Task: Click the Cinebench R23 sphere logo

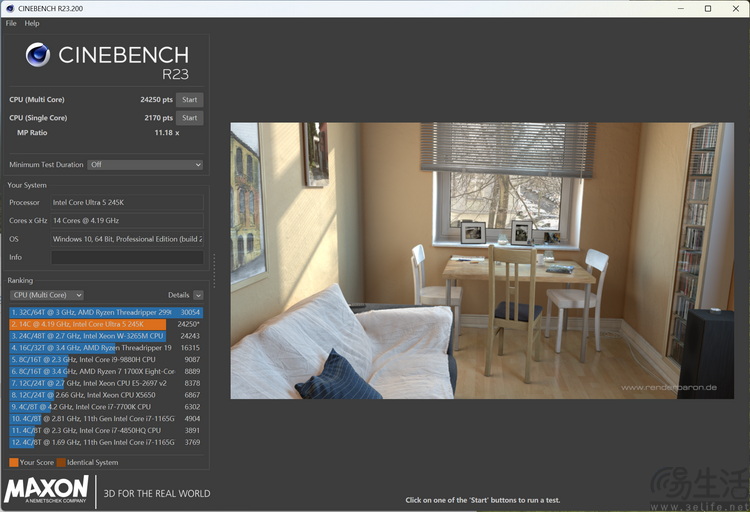Action: 38,55
